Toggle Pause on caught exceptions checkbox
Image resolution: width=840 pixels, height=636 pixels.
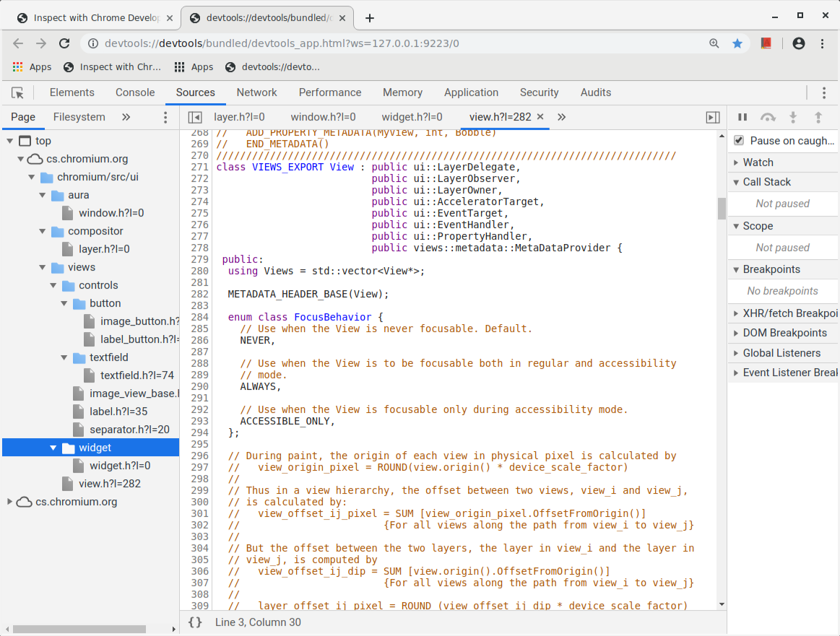(739, 141)
